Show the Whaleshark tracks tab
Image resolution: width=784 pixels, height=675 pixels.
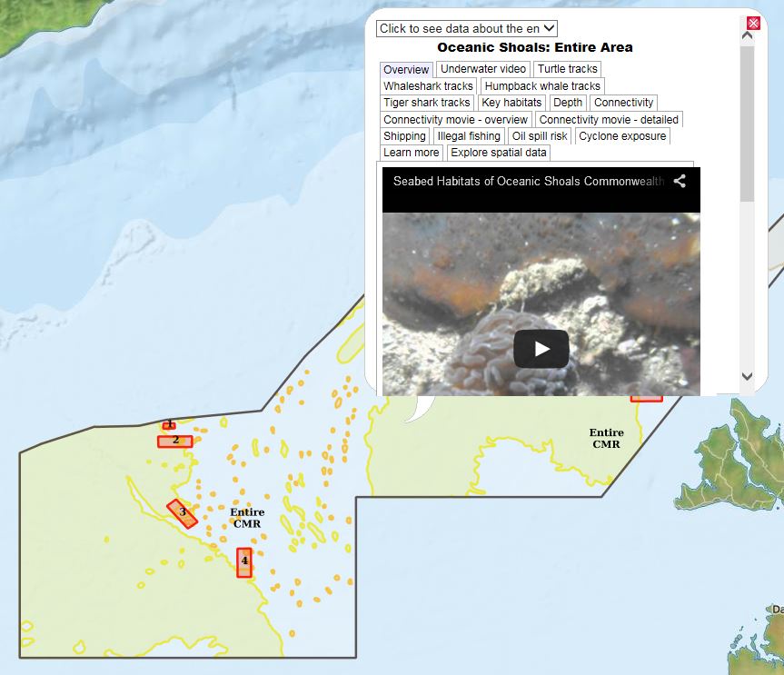coord(428,86)
